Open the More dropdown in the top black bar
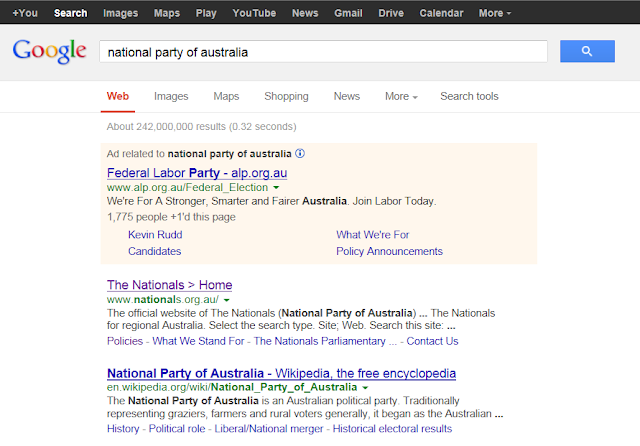This screenshot has width=640, height=446. point(495,13)
